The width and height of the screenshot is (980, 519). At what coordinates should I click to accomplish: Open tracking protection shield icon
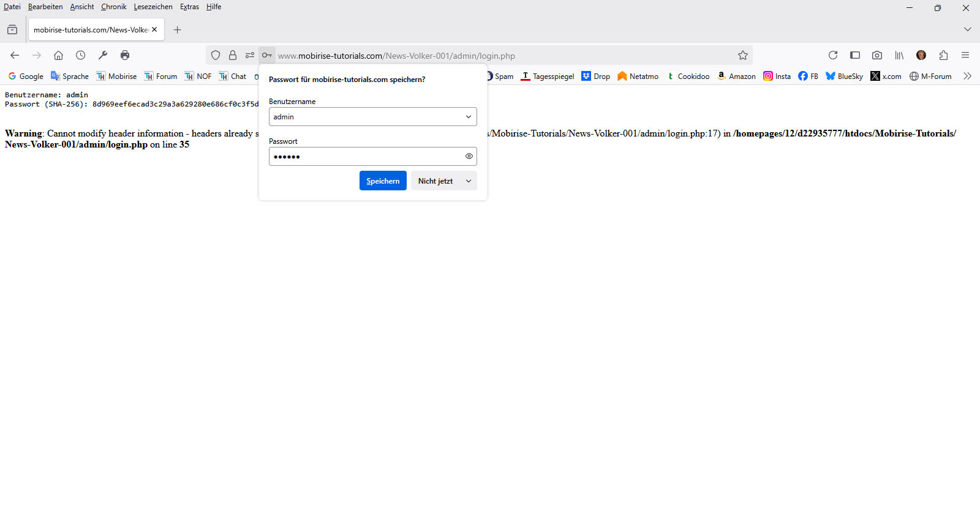pos(216,55)
